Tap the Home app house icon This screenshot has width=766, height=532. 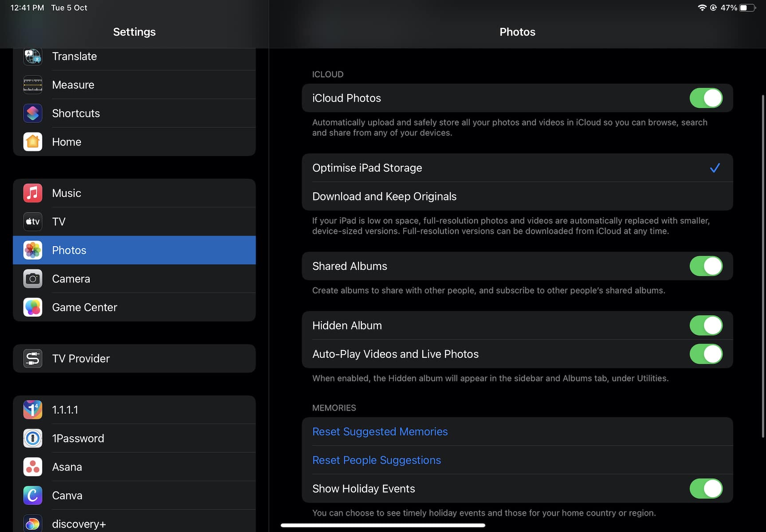pyautogui.click(x=33, y=142)
